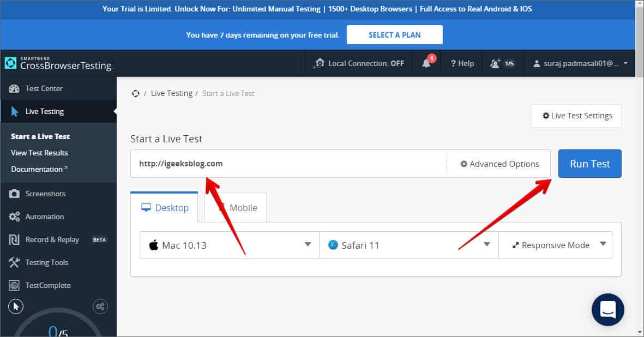This screenshot has height=337, width=644.
Task: Click the Local Connection home icon
Action: (x=319, y=63)
